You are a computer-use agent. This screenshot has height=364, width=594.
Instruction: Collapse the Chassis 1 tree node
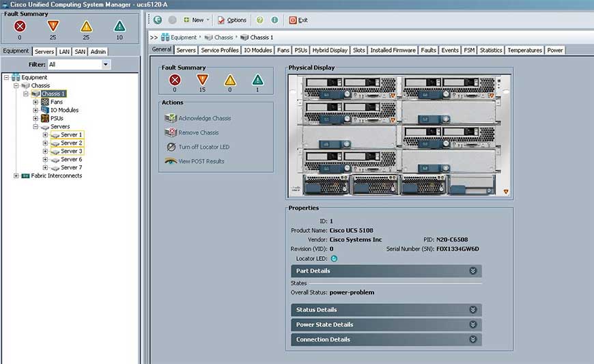coord(26,94)
